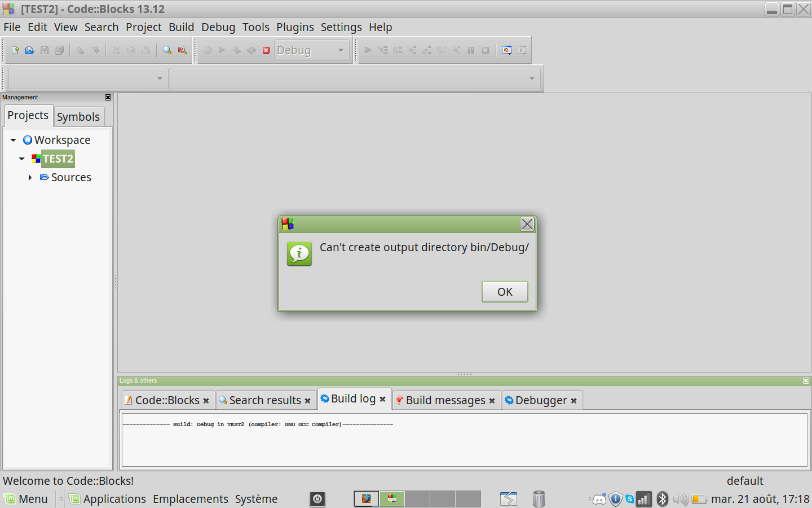
Task: Click the red Abort build icon
Action: [x=266, y=50]
